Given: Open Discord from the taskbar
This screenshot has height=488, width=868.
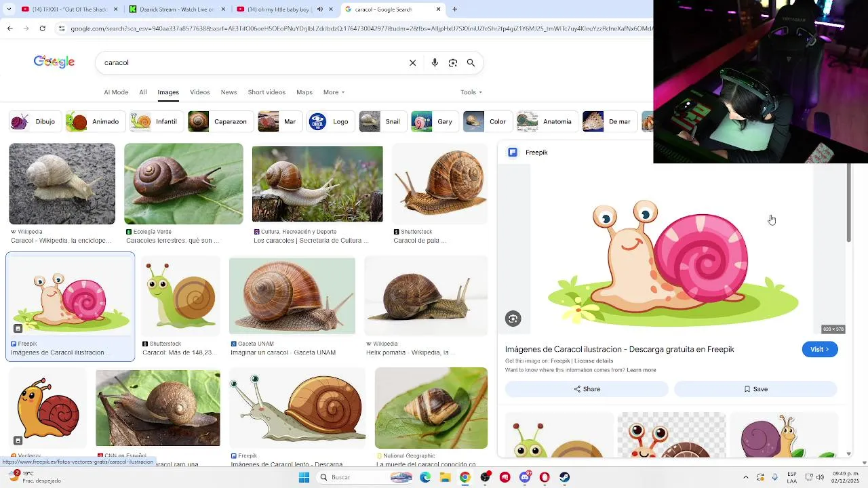Looking at the screenshot, I should point(525,477).
